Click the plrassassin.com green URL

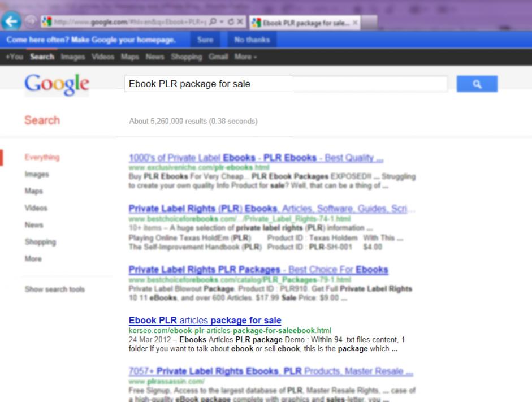tap(167, 381)
